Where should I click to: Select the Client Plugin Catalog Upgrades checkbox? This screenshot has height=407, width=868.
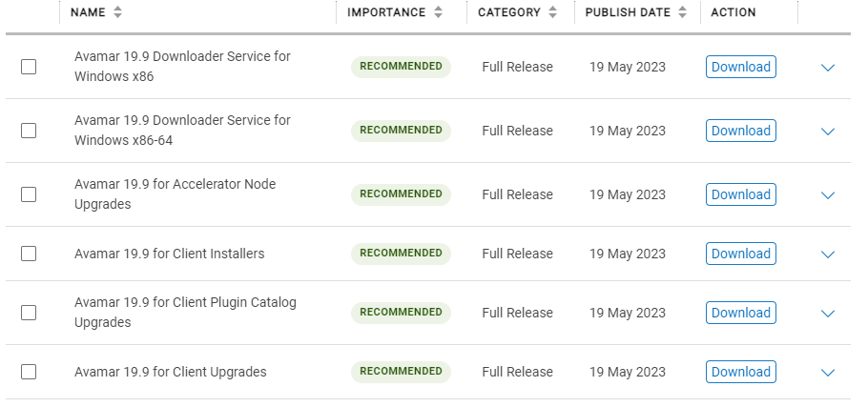(29, 313)
